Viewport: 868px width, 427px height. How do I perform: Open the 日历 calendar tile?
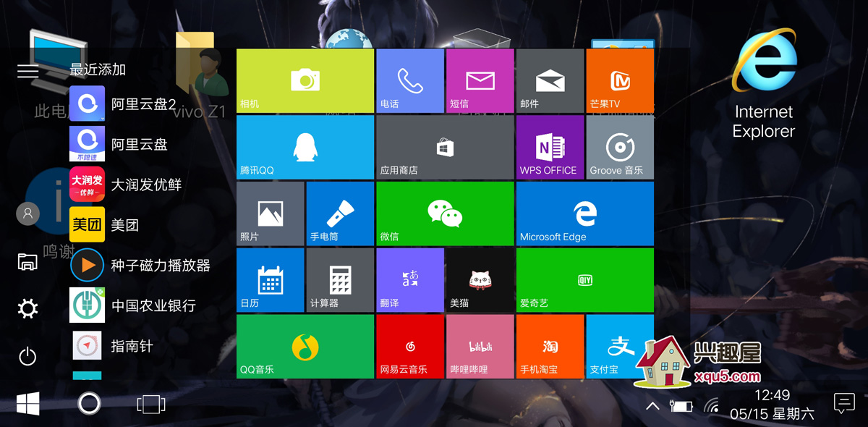click(x=271, y=280)
